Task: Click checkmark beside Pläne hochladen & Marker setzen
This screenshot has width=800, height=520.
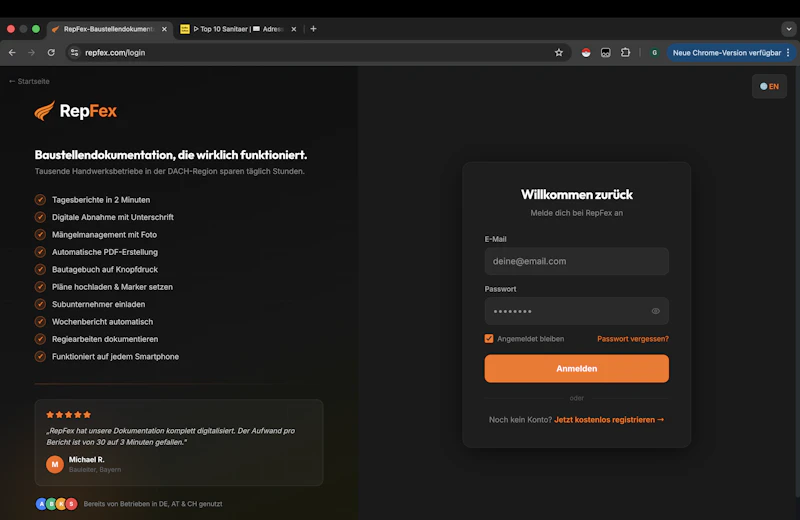Action: pyautogui.click(x=40, y=287)
